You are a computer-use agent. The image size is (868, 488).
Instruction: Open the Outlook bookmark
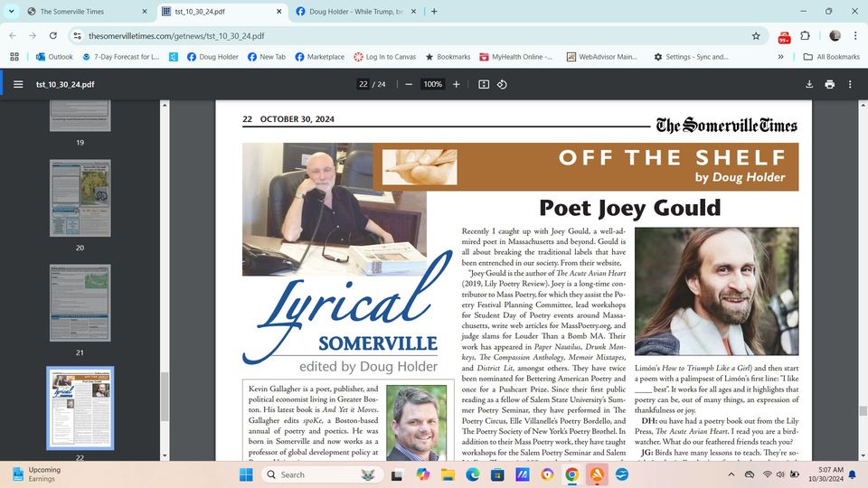click(54, 56)
